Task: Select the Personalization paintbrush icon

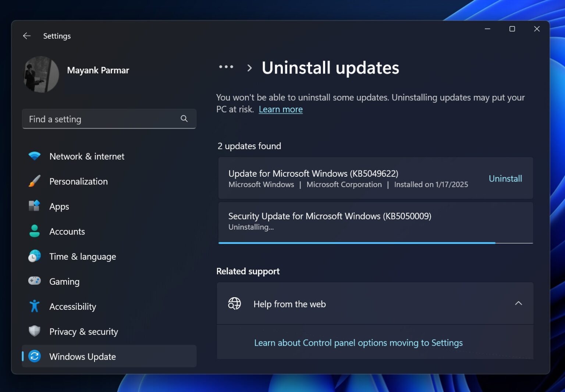Action: click(x=34, y=181)
